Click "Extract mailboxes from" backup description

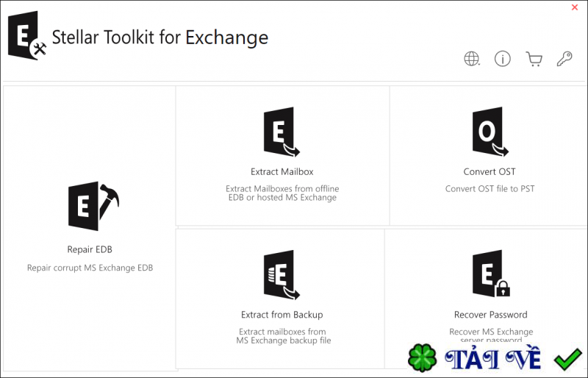pyautogui.click(x=282, y=332)
